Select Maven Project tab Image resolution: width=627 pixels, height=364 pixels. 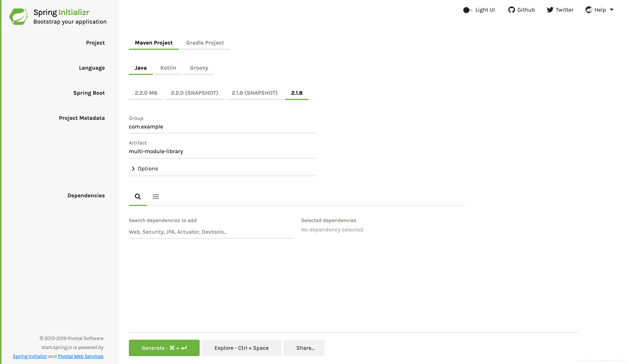[x=154, y=43]
